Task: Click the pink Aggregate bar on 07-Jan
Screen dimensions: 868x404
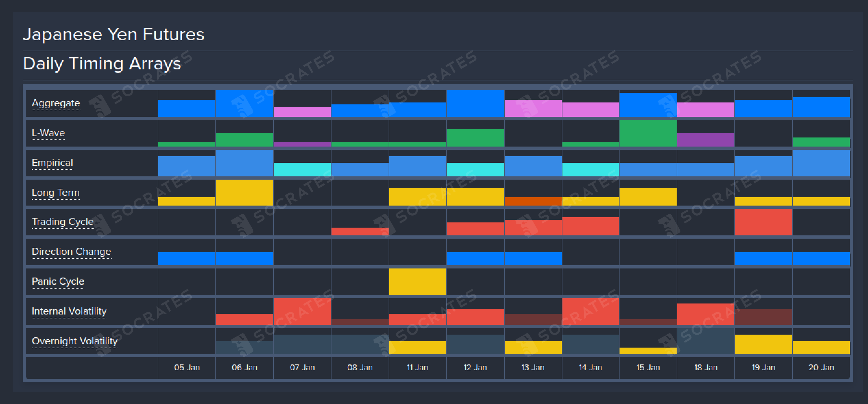Action: coord(302,112)
